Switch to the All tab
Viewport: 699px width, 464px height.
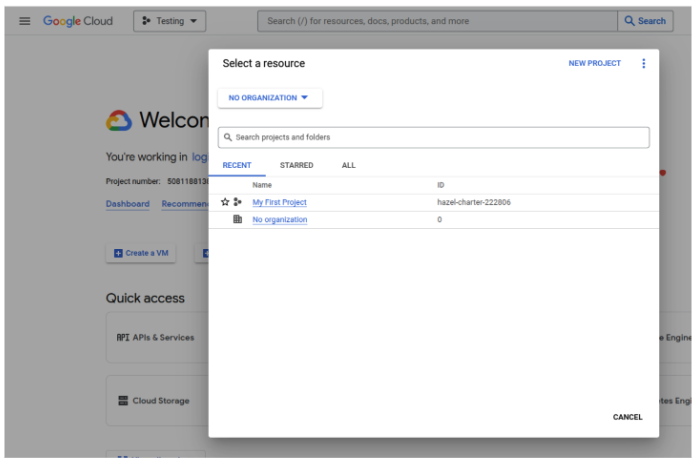(x=348, y=165)
